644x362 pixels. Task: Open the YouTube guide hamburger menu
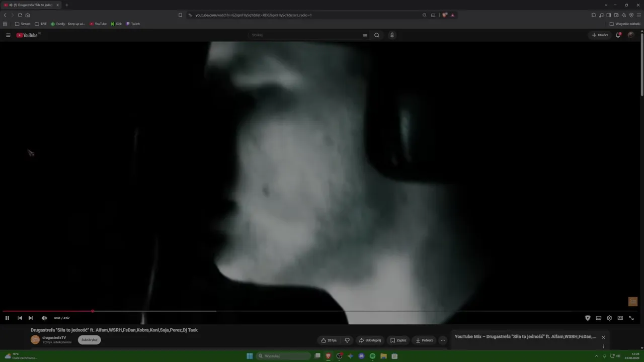tap(8, 35)
